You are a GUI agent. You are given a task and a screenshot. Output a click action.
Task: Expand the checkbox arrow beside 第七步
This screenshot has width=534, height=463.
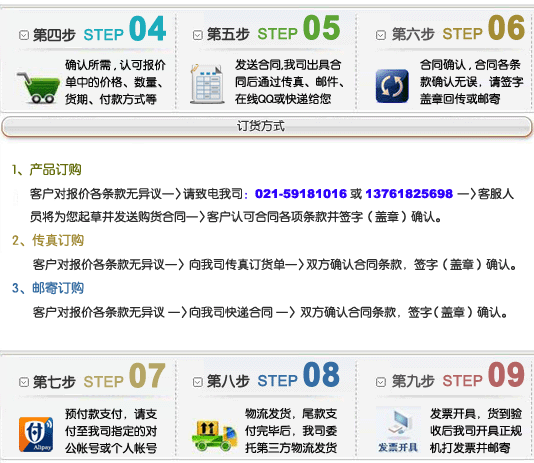click(x=24, y=382)
